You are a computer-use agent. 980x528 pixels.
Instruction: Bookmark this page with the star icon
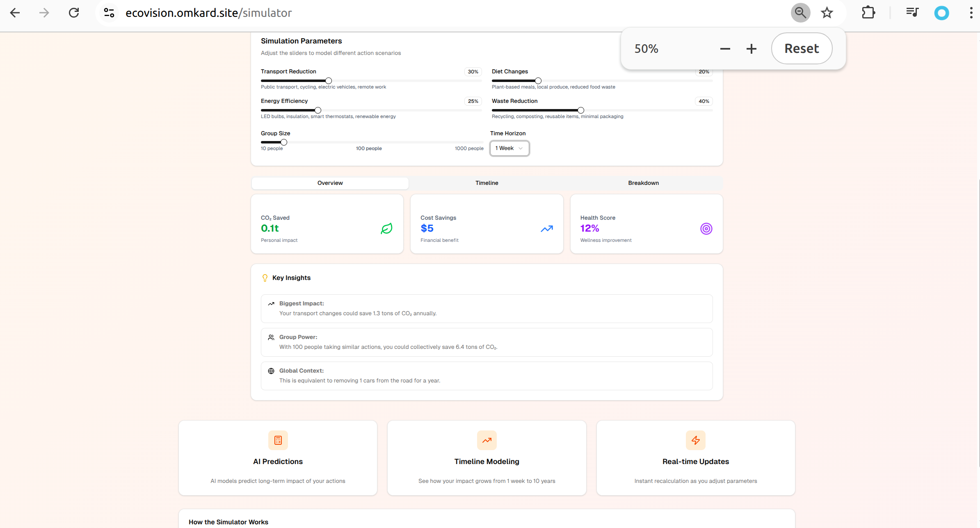827,13
